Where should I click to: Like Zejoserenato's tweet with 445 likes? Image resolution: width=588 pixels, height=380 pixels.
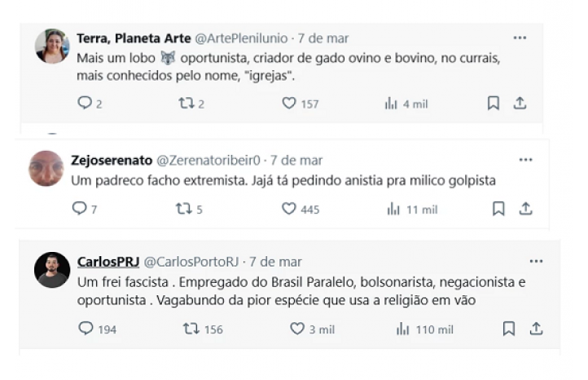(x=288, y=209)
